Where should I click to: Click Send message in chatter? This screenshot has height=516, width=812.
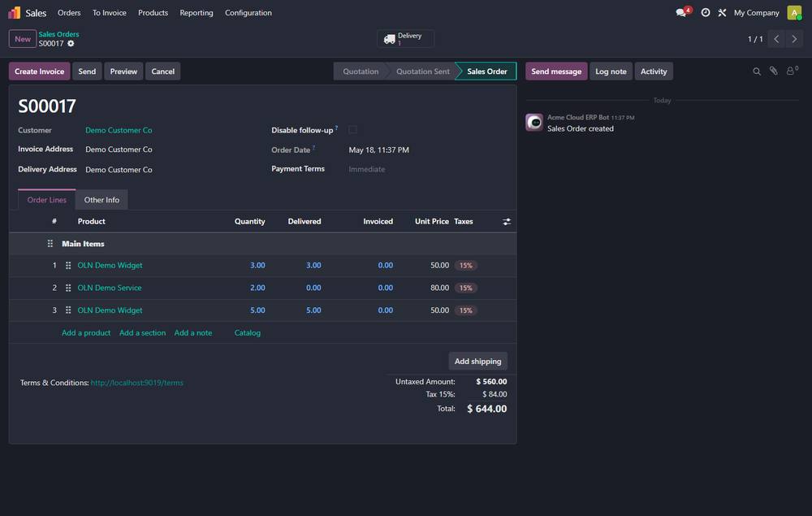556,72
